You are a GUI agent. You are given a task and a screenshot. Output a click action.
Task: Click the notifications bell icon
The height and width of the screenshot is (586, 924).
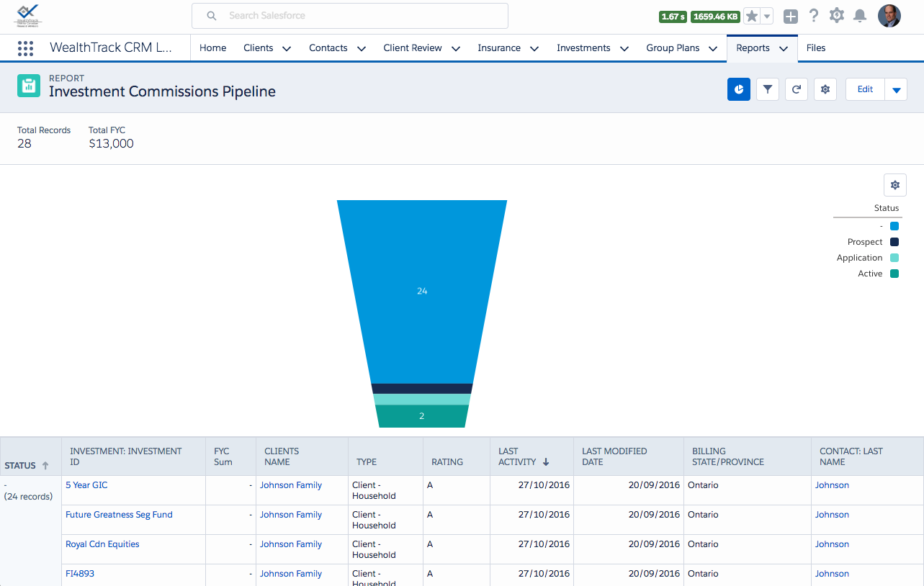point(859,16)
